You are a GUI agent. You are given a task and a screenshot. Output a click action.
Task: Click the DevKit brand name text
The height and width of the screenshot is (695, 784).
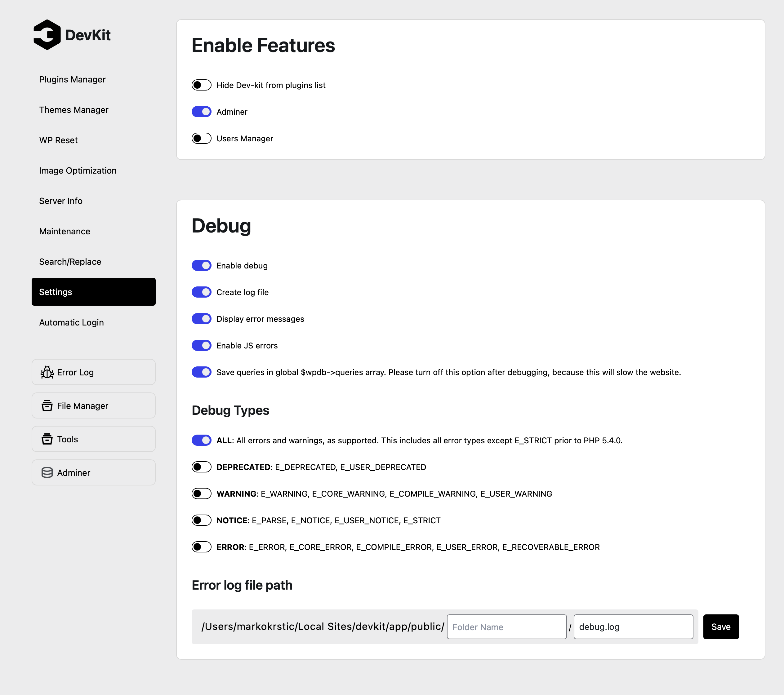click(x=88, y=35)
